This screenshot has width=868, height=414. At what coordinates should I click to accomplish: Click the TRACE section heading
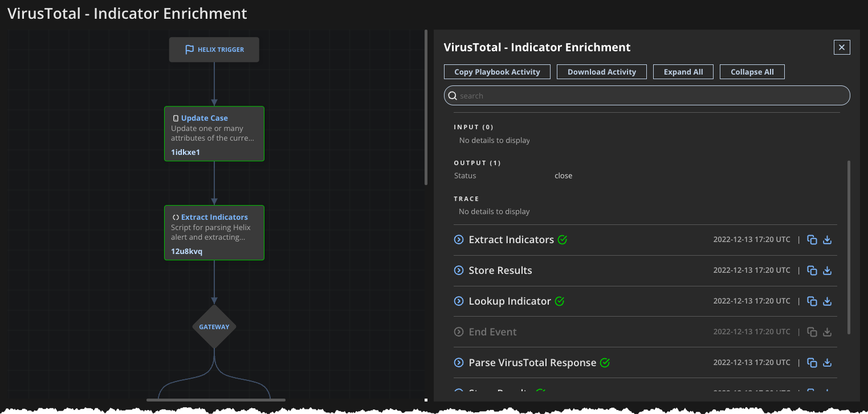point(466,199)
